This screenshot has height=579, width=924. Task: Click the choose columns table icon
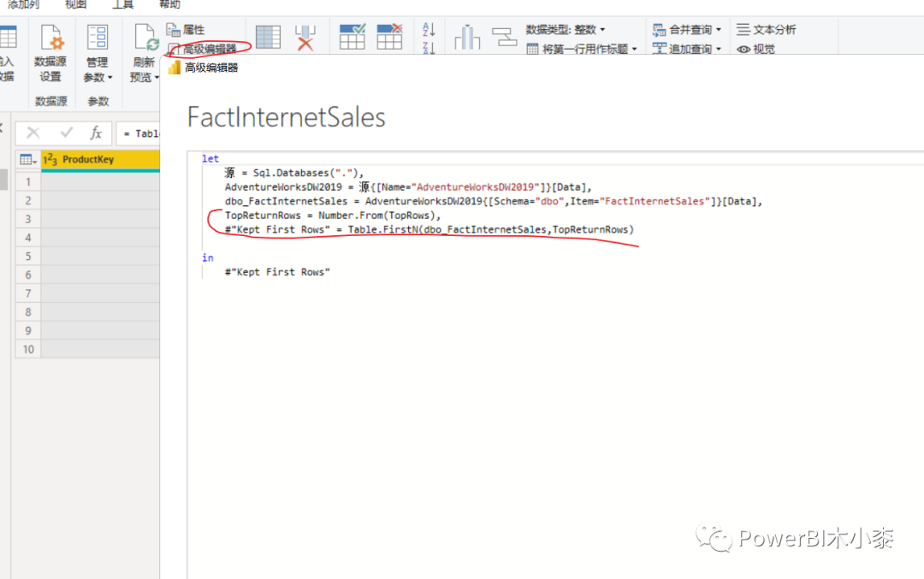[268, 37]
